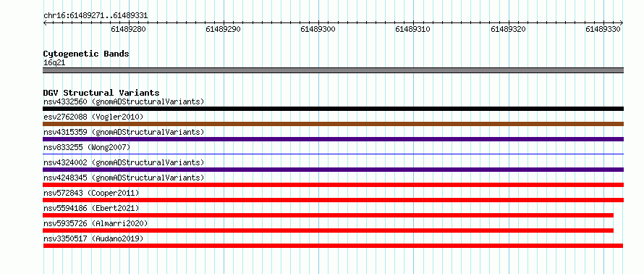
Task: Select the Cytogenetic Bands track title
Action: [x=86, y=54]
